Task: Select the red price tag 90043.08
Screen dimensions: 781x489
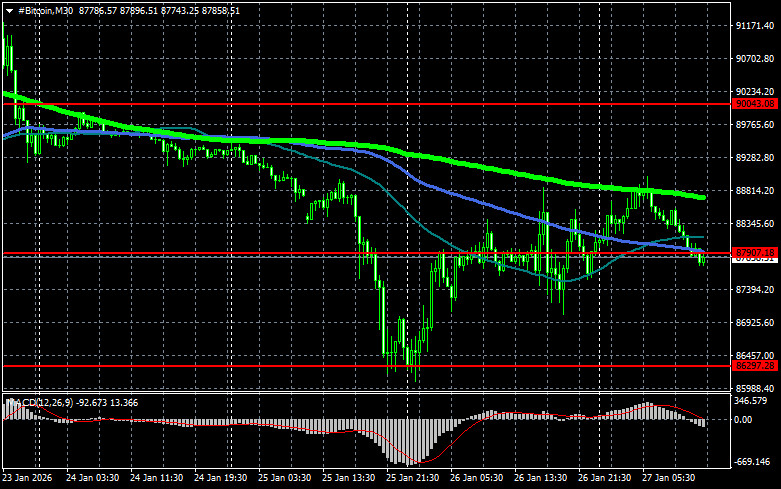Action: [755, 104]
